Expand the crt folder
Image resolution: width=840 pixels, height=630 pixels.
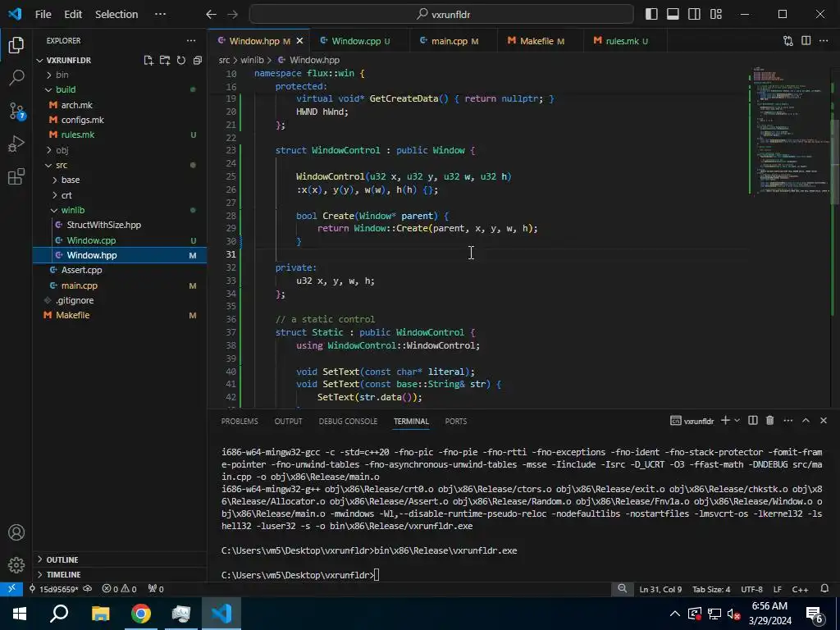coord(120,195)
